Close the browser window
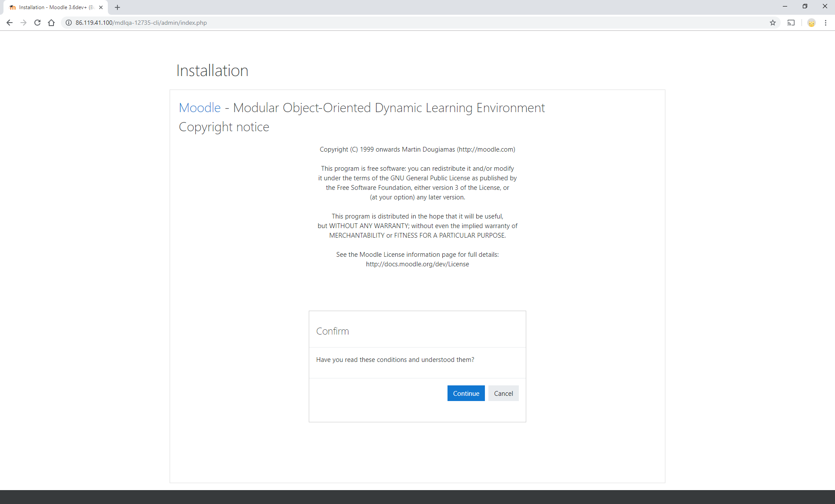The width and height of the screenshot is (835, 504). coord(825,7)
